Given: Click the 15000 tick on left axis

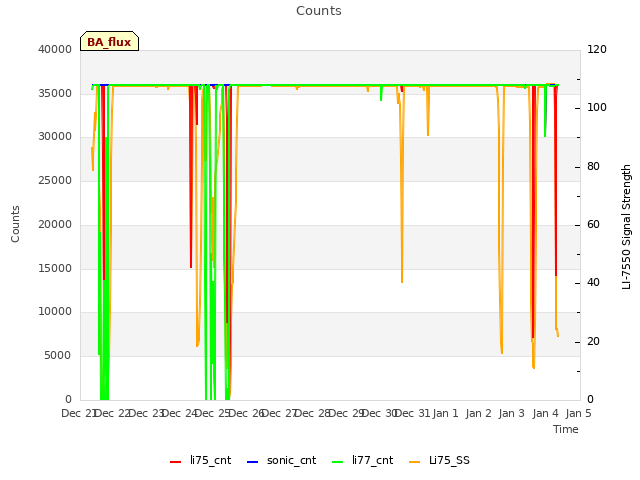Looking at the screenshot, I should (55, 269).
